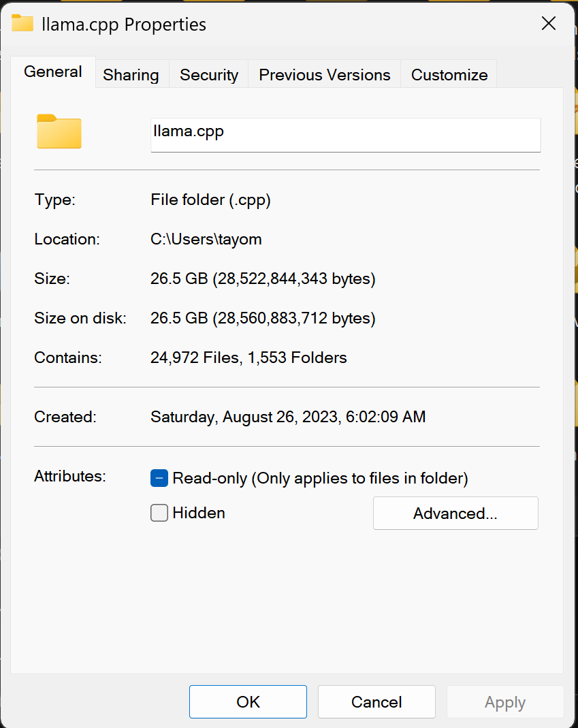578x728 pixels.
Task: Click the Created label
Action: tap(65, 417)
